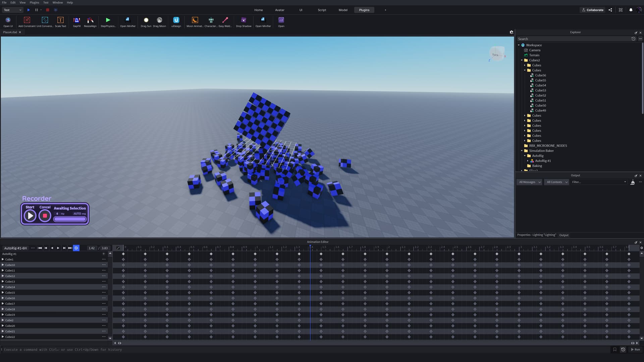Toggle looping in the Animation Editor

point(76,248)
